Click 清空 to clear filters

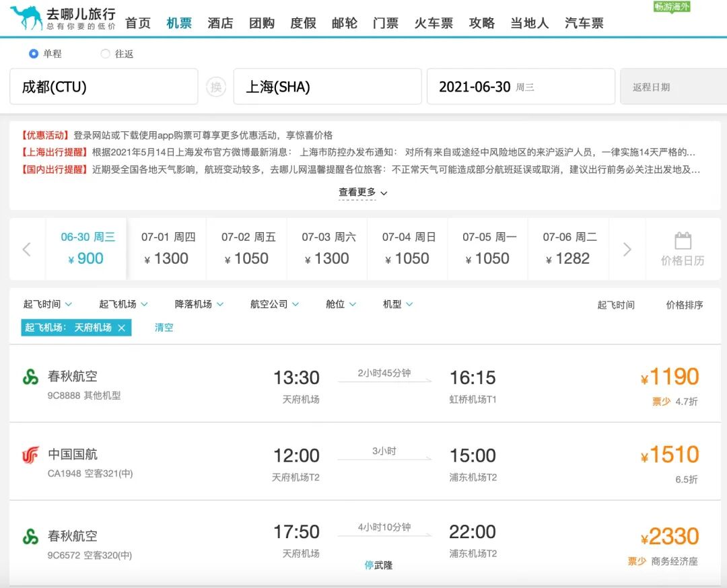tap(163, 328)
